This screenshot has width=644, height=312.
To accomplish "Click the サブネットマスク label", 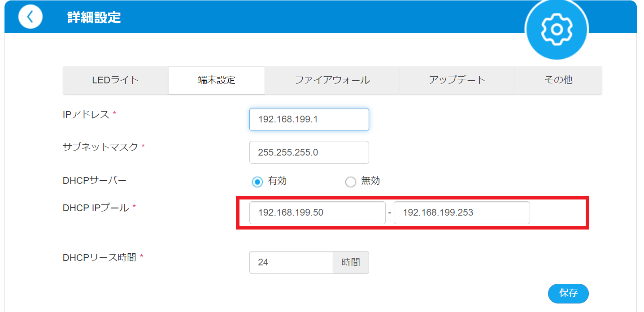I will pyautogui.click(x=100, y=147).
